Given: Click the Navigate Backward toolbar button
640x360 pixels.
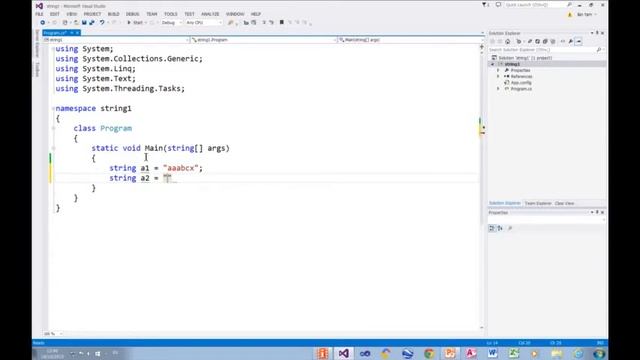Looking at the screenshot, I should [42, 23].
